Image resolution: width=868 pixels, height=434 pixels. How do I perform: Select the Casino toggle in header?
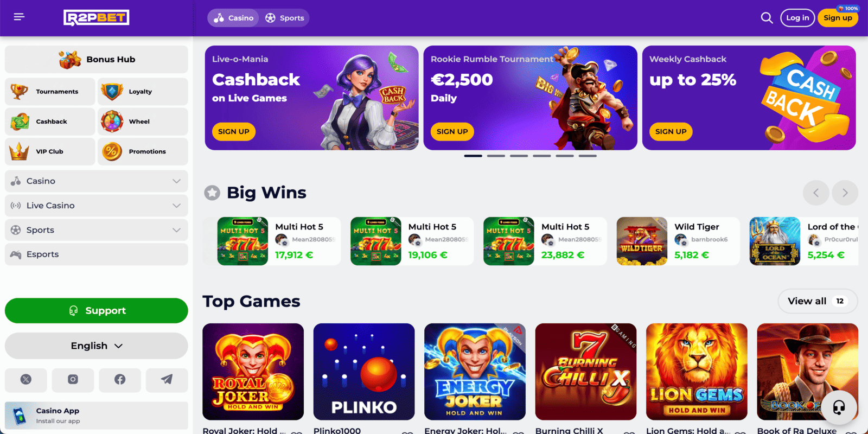click(x=234, y=18)
